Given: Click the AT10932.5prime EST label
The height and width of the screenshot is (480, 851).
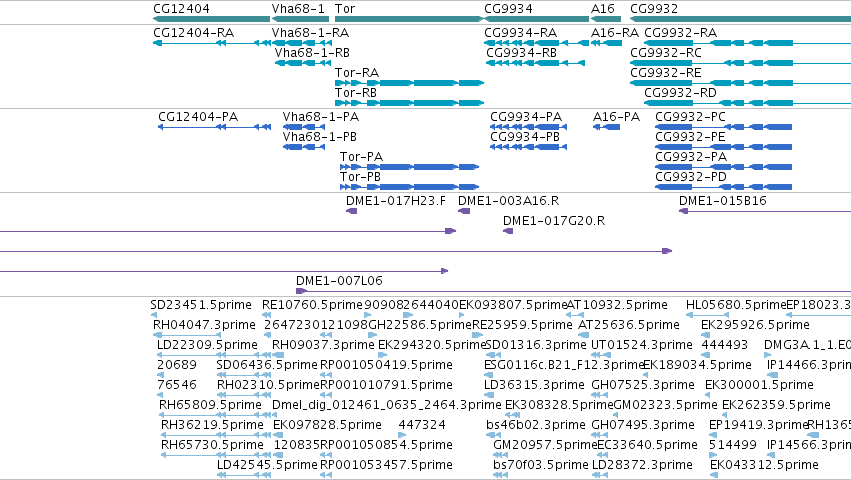Looking at the screenshot, I should tap(617, 305).
